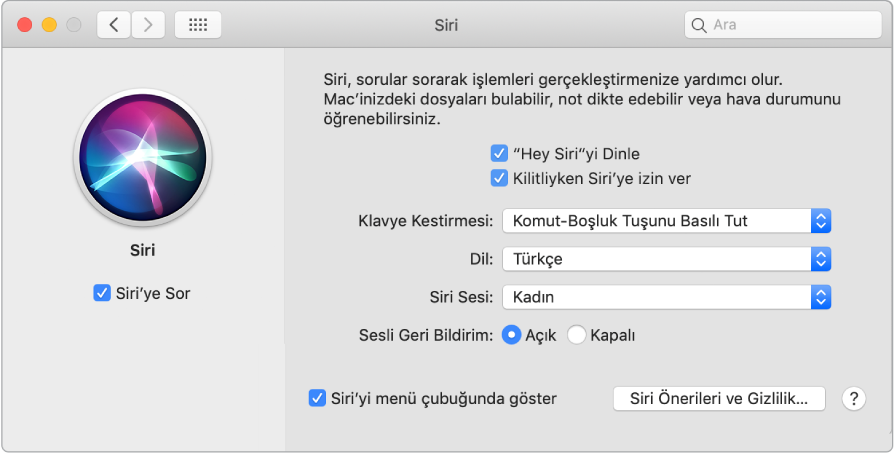This screenshot has width=894, height=454.
Task: Go forward with the right arrow button
Action: 148,25
